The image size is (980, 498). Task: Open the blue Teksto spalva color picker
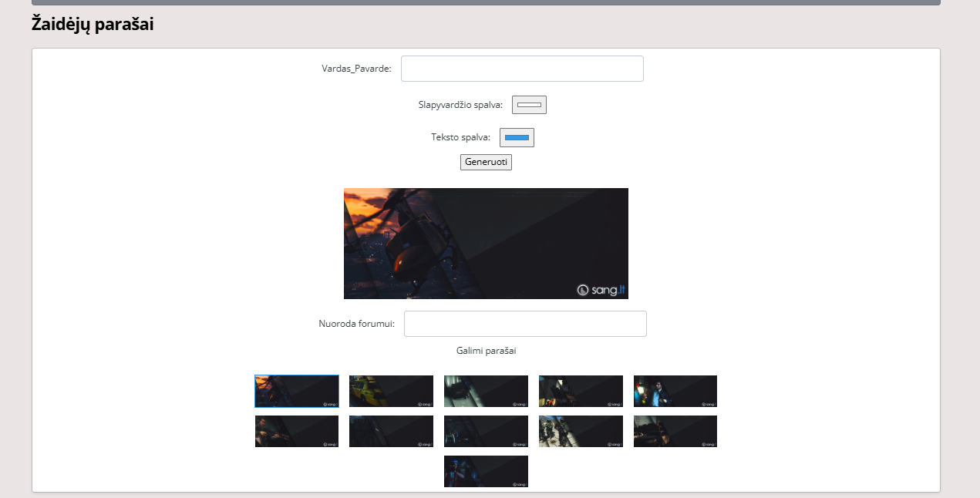tap(517, 137)
